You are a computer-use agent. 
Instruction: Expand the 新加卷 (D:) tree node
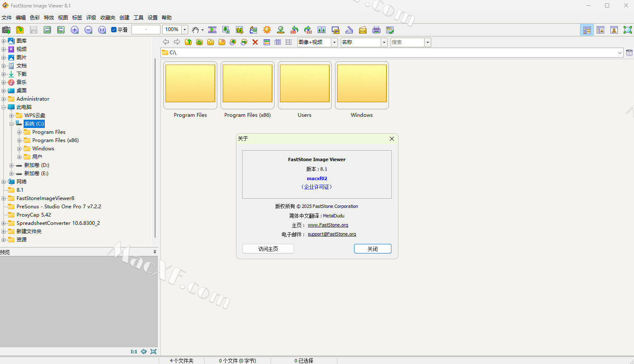(x=12, y=165)
